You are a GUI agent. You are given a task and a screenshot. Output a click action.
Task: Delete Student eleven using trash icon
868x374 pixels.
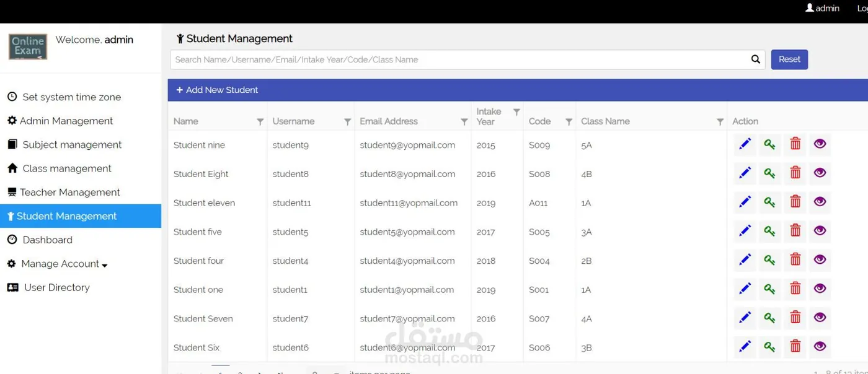click(795, 202)
